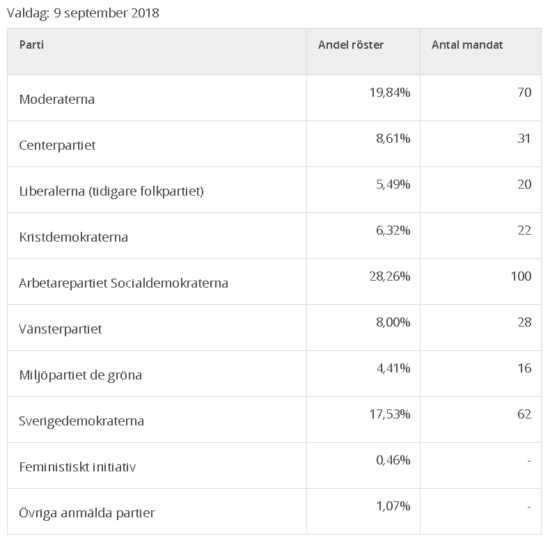Click the 0,46% vote share value
This screenshot has height=541, width=550.
[x=393, y=460]
